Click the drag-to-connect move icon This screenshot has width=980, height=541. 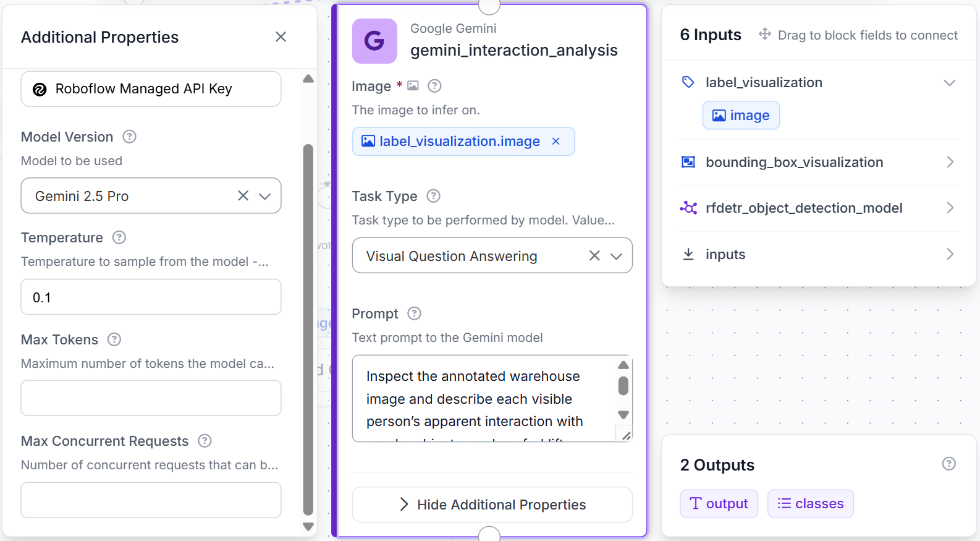[765, 34]
